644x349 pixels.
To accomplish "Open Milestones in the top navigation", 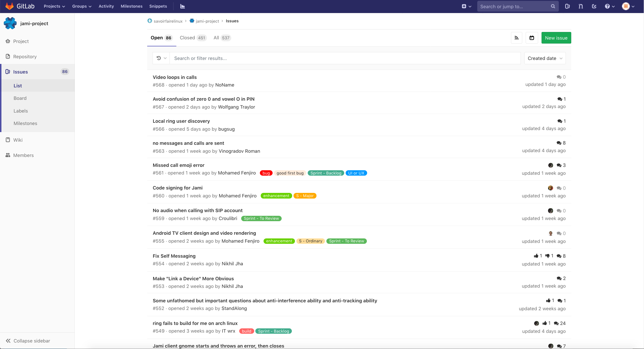I will pyautogui.click(x=132, y=6).
